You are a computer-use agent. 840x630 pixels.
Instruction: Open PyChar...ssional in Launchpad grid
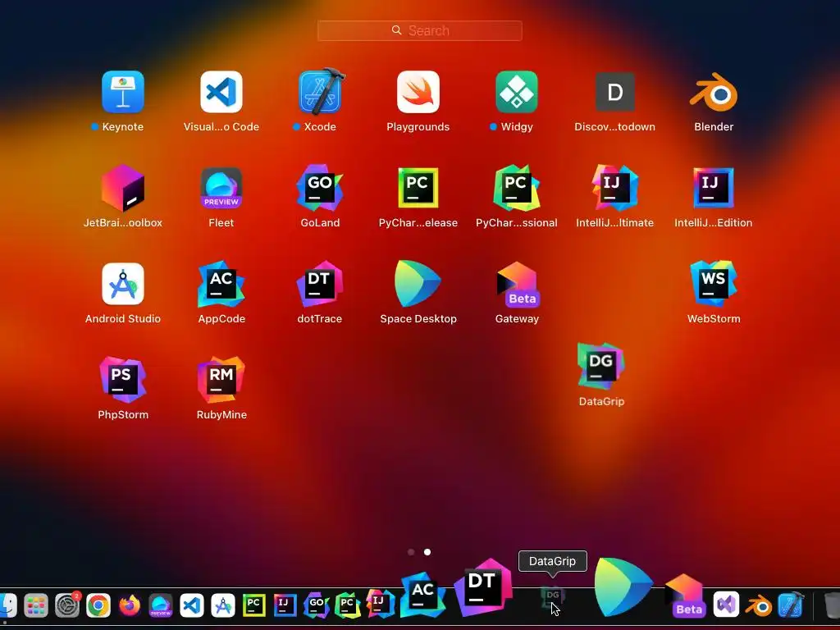point(517,188)
